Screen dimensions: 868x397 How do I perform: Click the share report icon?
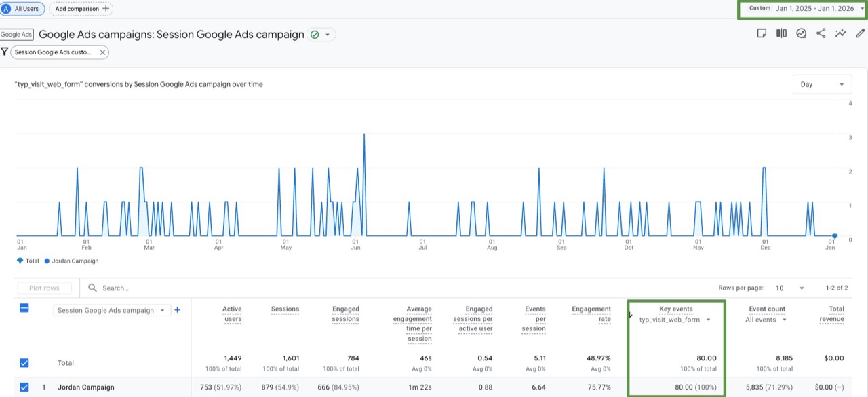point(821,33)
